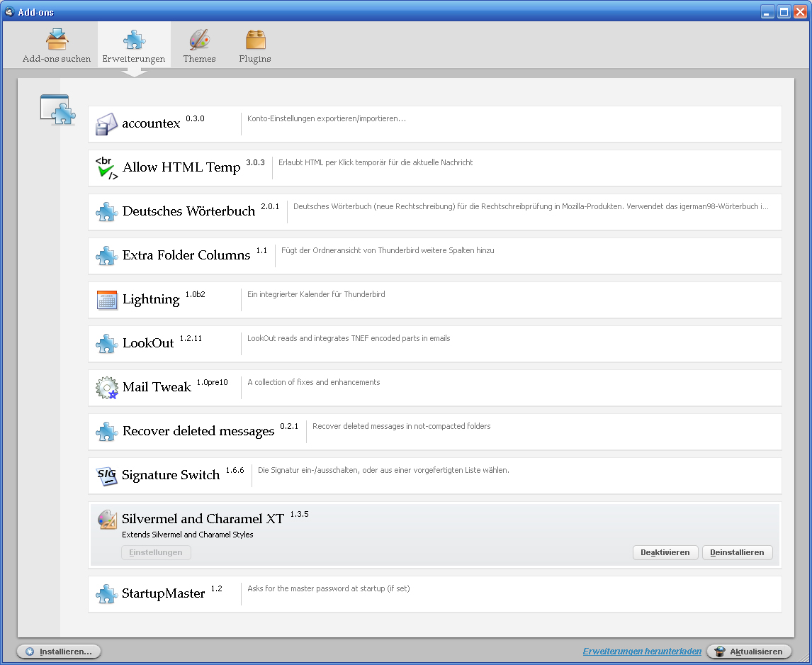The image size is (812, 665).
Task: Click the StartupMaster puzzle piece icon
Action: (106, 594)
